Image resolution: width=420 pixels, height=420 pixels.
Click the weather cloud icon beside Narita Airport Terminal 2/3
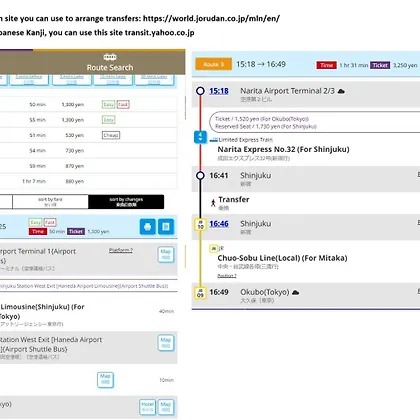click(341, 91)
